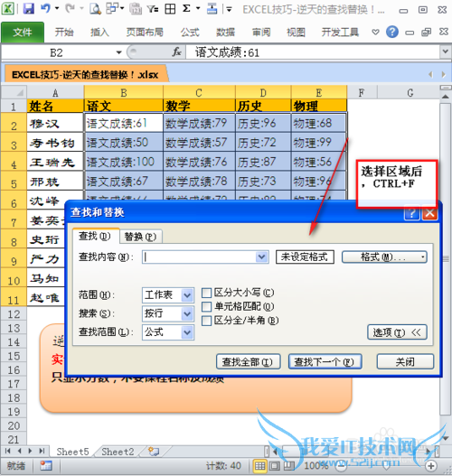452x476 pixels.
Task: Click the Save icon in quick access toolbar
Action: 28,8
